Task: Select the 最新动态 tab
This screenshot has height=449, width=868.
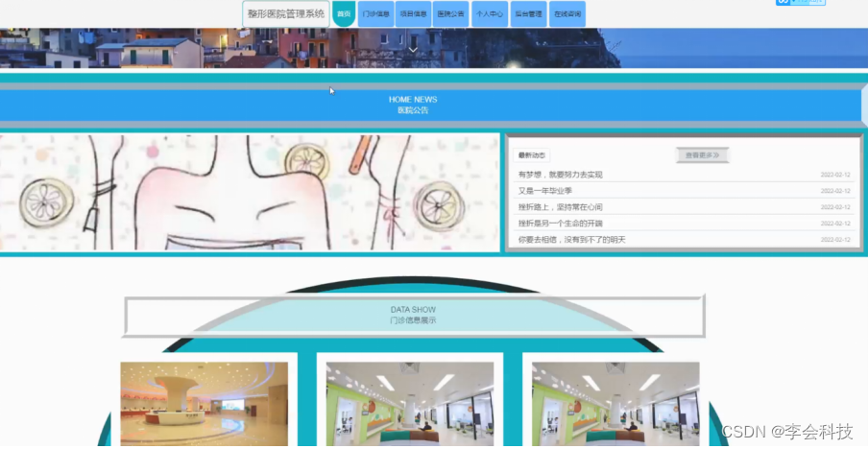Action: pyautogui.click(x=531, y=155)
